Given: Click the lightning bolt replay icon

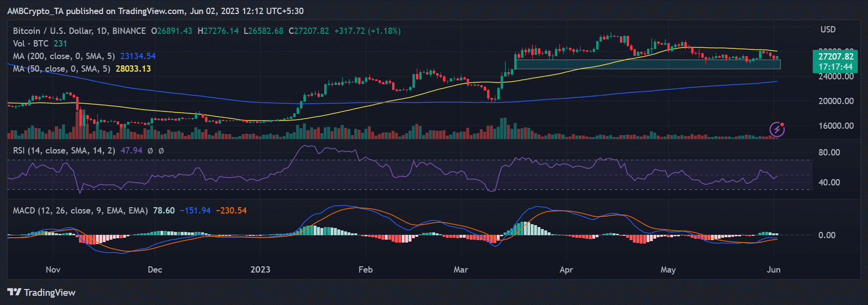Looking at the screenshot, I should coord(777,129).
